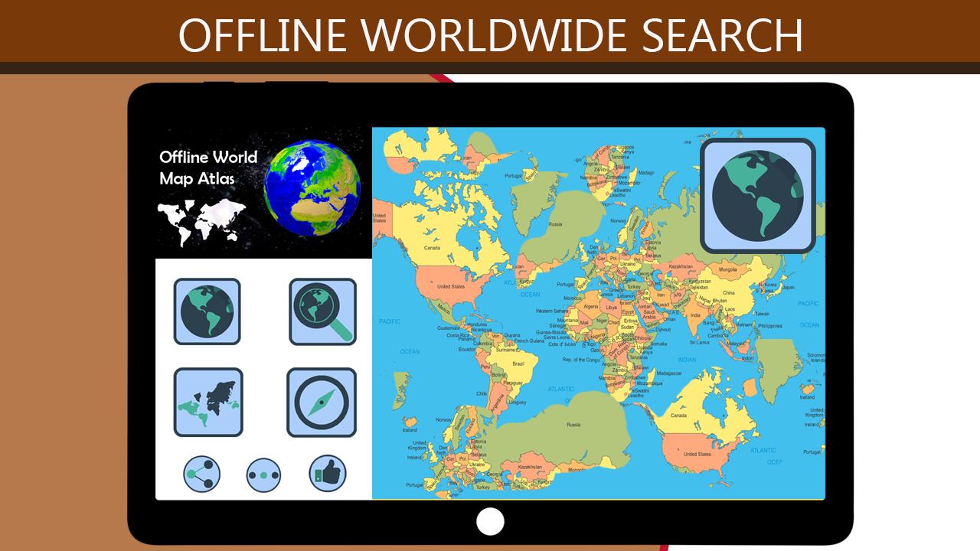Tap the three-dots more icon
Image resolution: width=980 pixels, height=551 pixels.
pos(263,475)
